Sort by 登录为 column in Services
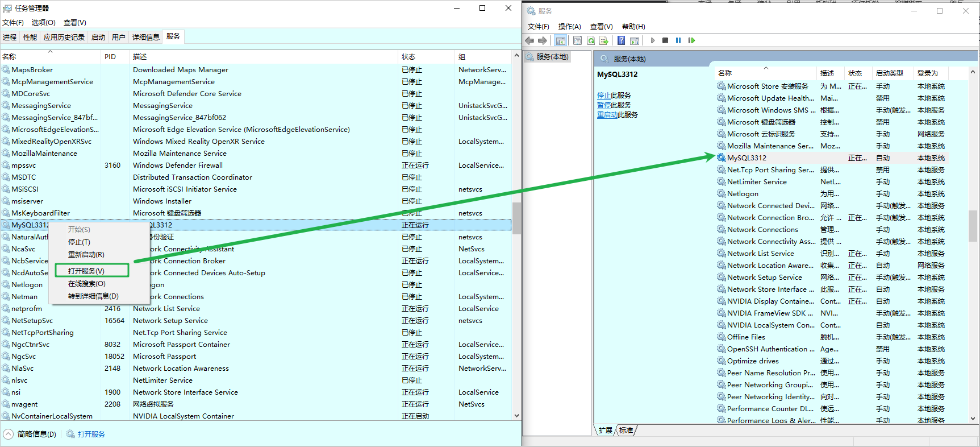980x447 pixels. tap(931, 73)
